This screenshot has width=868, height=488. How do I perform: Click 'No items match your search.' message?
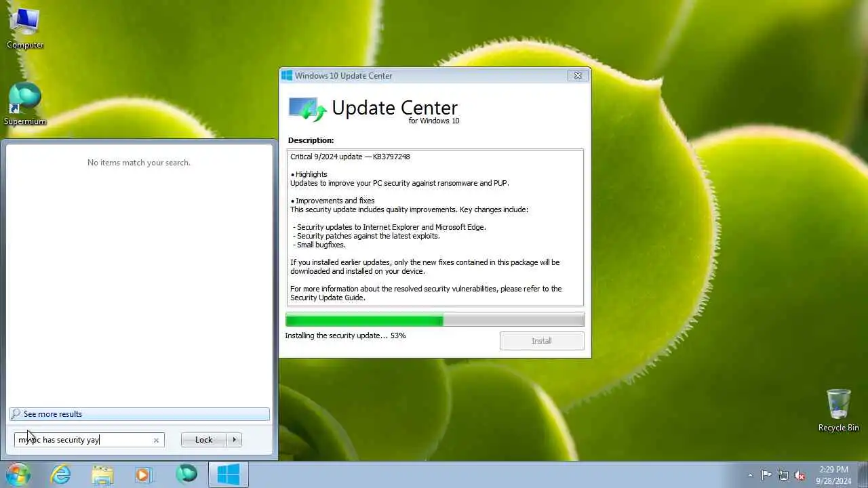pyautogui.click(x=139, y=163)
